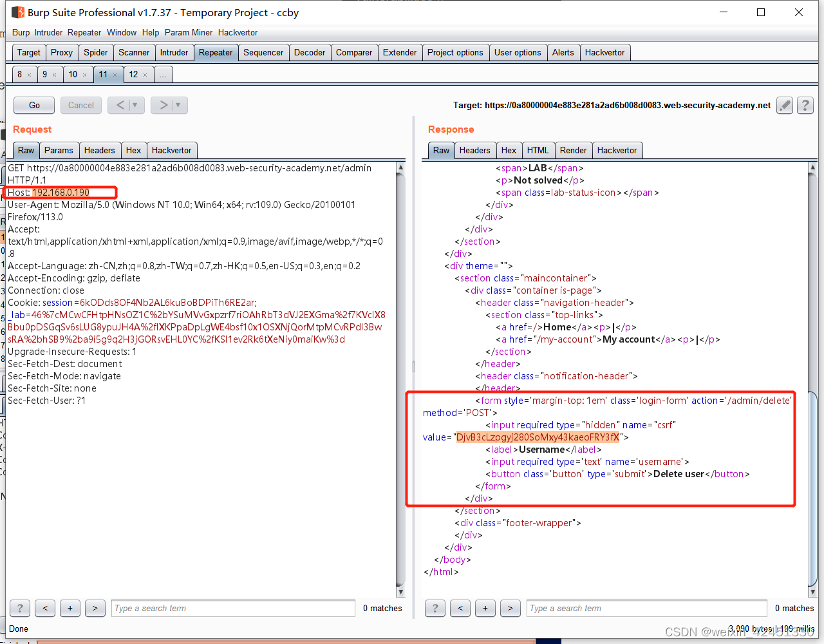
Task: Click the response search term field
Action: (647, 608)
